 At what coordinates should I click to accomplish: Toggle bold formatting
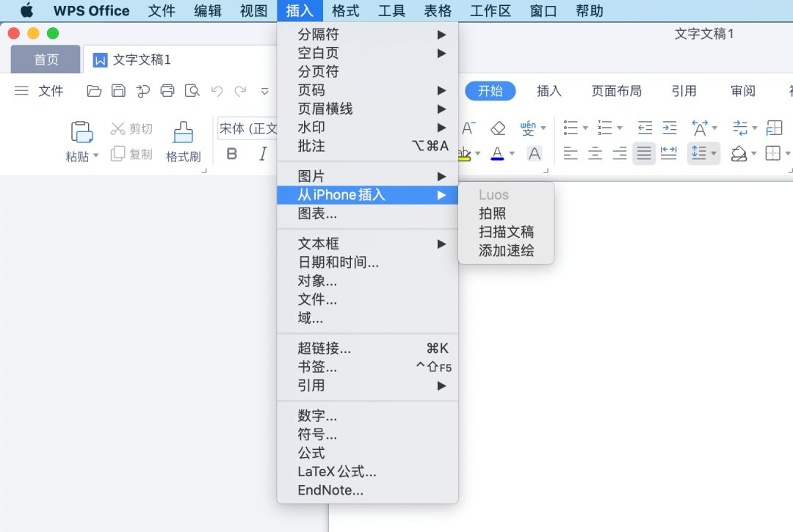[232, 154]
